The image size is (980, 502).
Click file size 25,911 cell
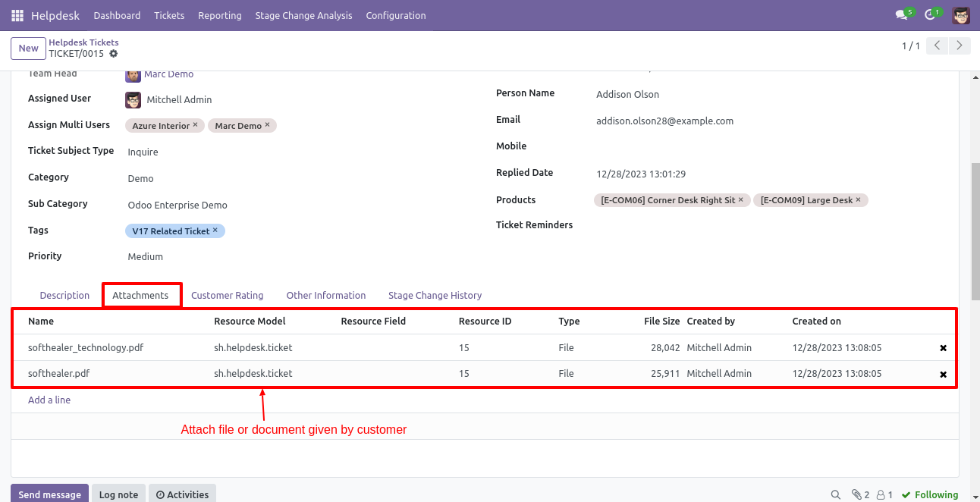pos(665,374)
